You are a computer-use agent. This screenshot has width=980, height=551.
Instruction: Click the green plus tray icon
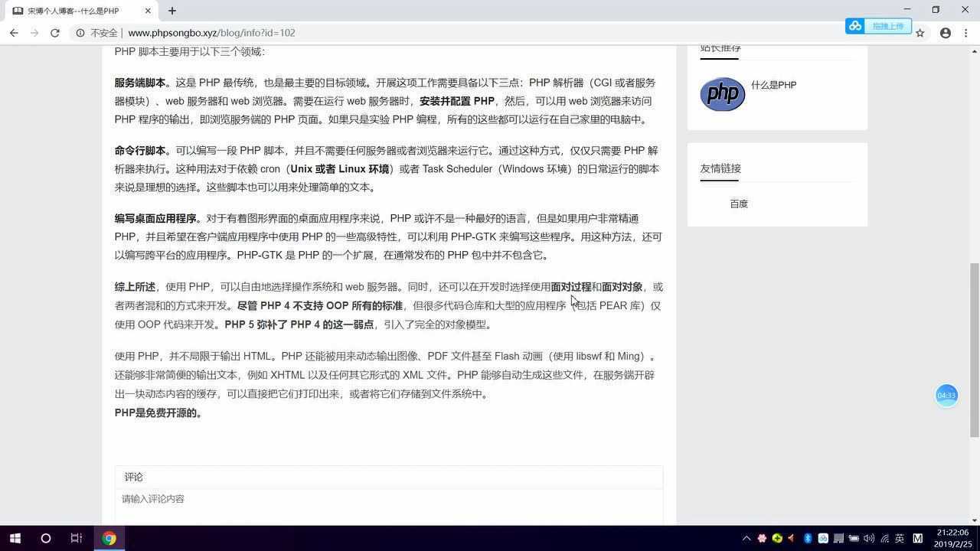click(777, 539)
